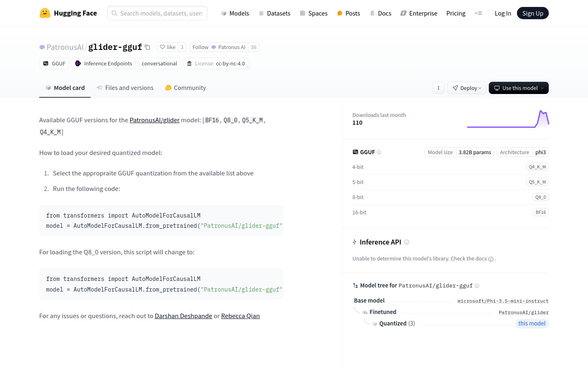
Task: Click the Sign Up button
Action: tap(533, 13)
